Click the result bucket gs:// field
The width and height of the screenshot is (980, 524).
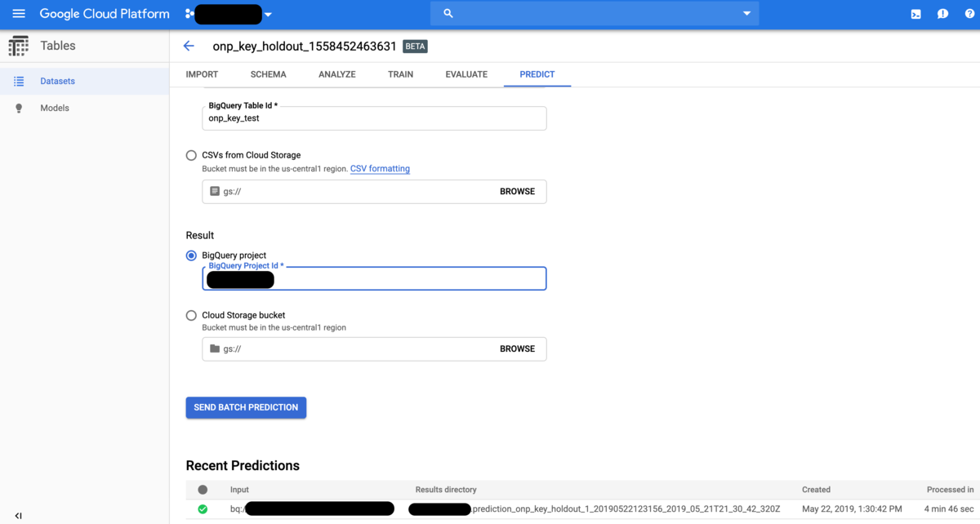click(x=374, y=349)
